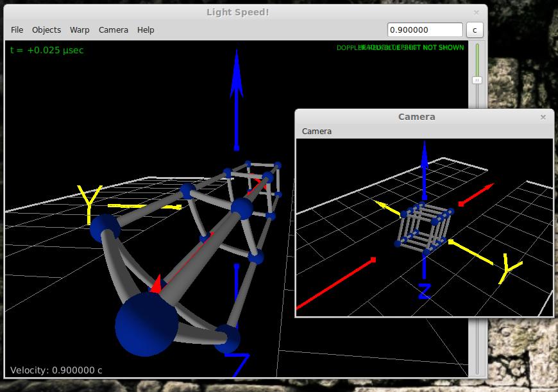558x392 pixels.
Task: Open the Camera window's Camera menu
Action: [317, 131]
